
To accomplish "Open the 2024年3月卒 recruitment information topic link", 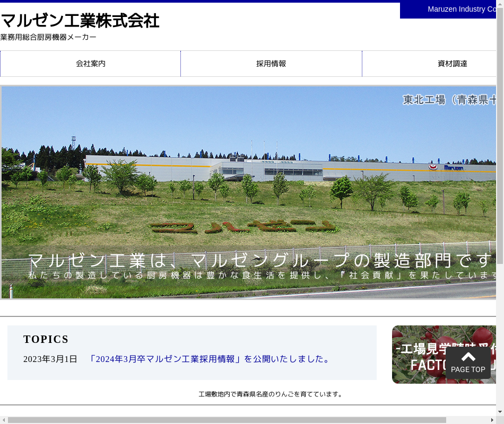I will click(x=211, y=359).
